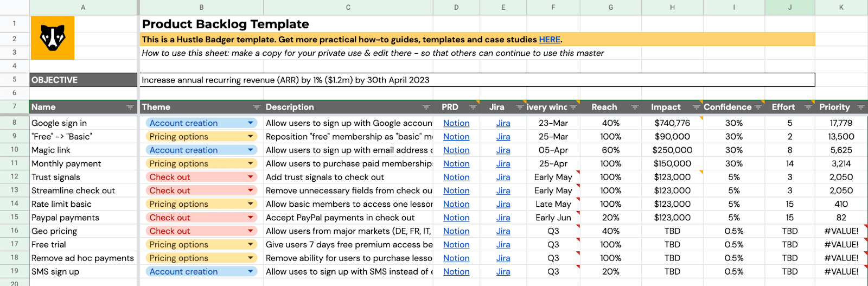Screen dimensions: 868x286
Task: Open Theme dropdown for Free trial row
Action: pyautogui.click(x=251, y=245)
